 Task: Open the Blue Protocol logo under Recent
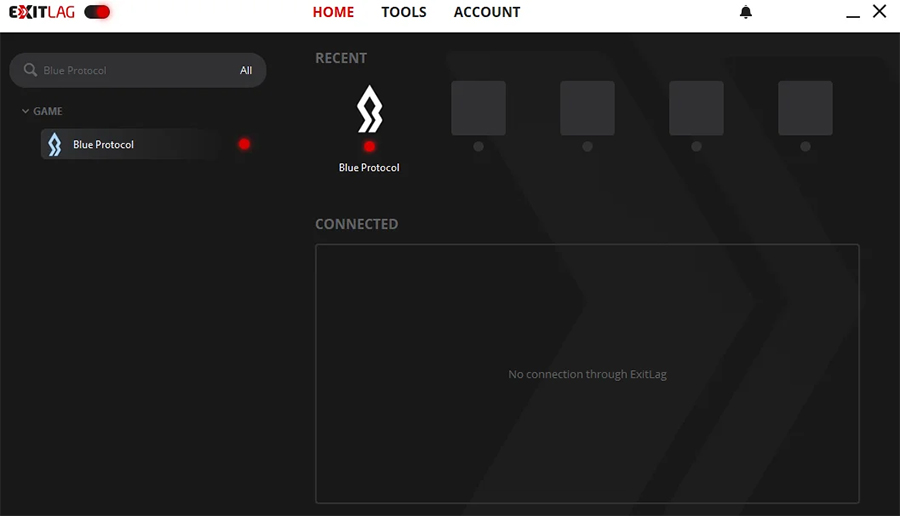[369, 109]
